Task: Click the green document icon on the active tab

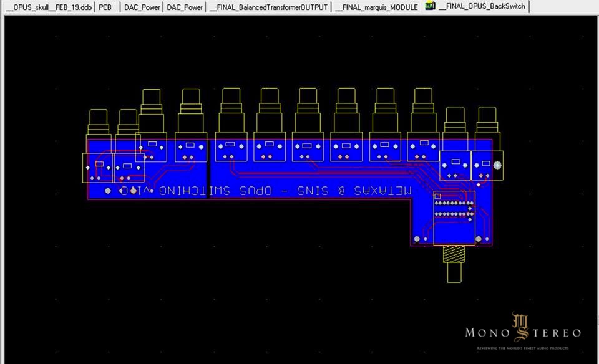Action: 429,6
